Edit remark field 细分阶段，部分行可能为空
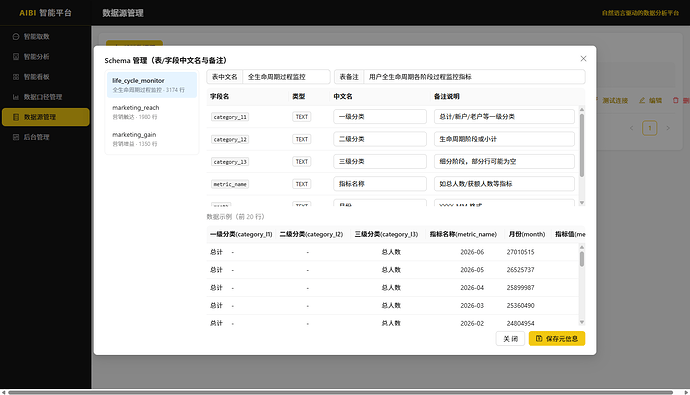The height and width of the screenshot is (395, 690). click(x=504, y=161)
